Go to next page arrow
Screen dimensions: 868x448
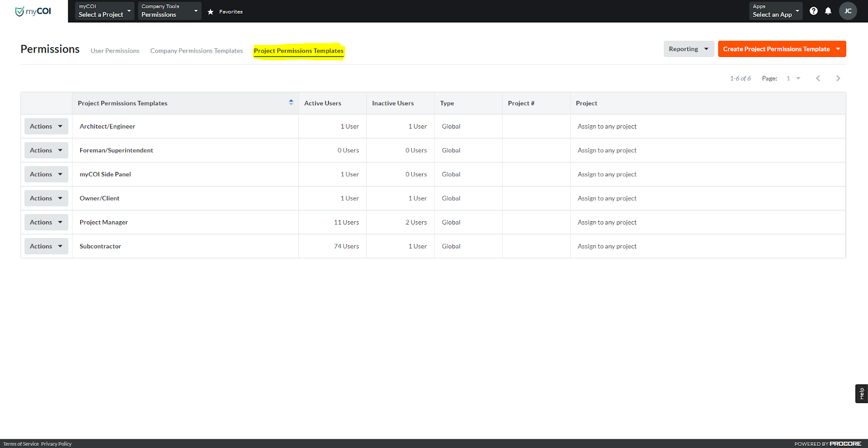tap(838, 78)
